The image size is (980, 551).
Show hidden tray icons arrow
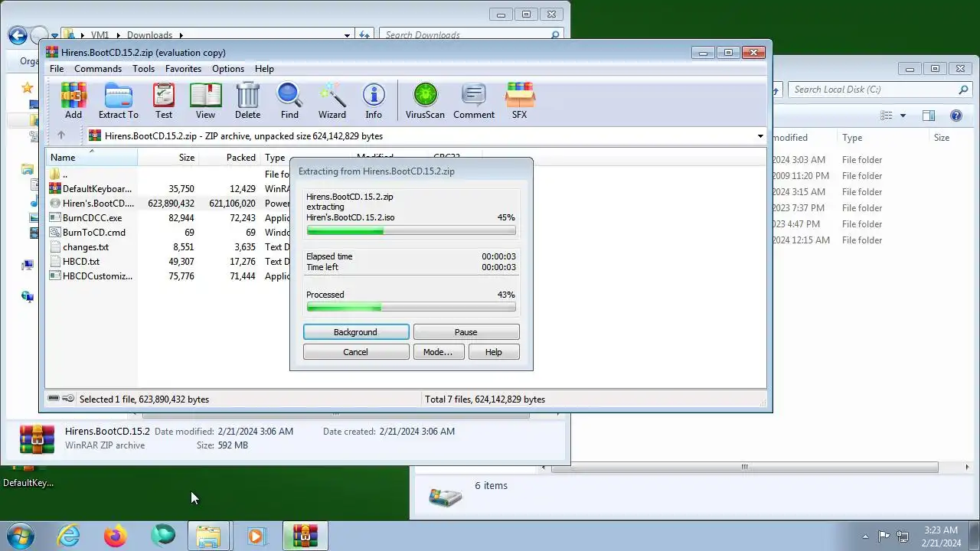coord(866,536)
